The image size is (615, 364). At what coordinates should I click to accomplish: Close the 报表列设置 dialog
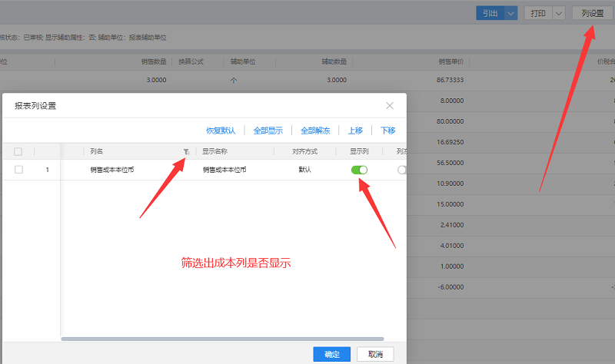coord(390,105)
